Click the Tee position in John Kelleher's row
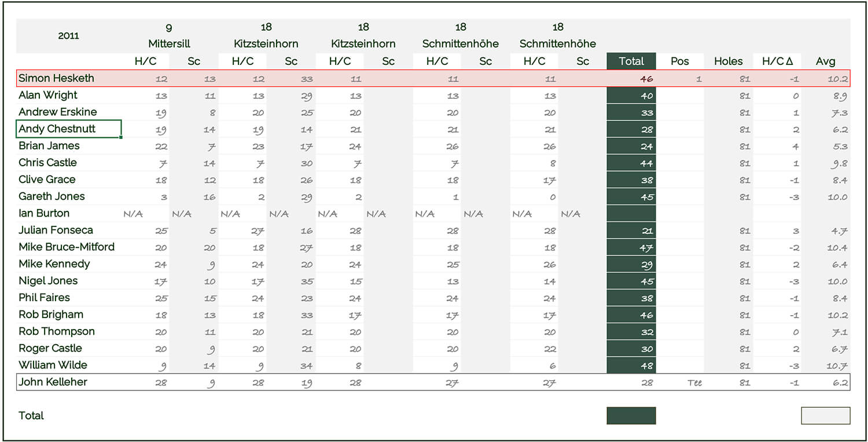Image resolution: width=868 pixels, height=442 pixels. click(x=694, y=382)
